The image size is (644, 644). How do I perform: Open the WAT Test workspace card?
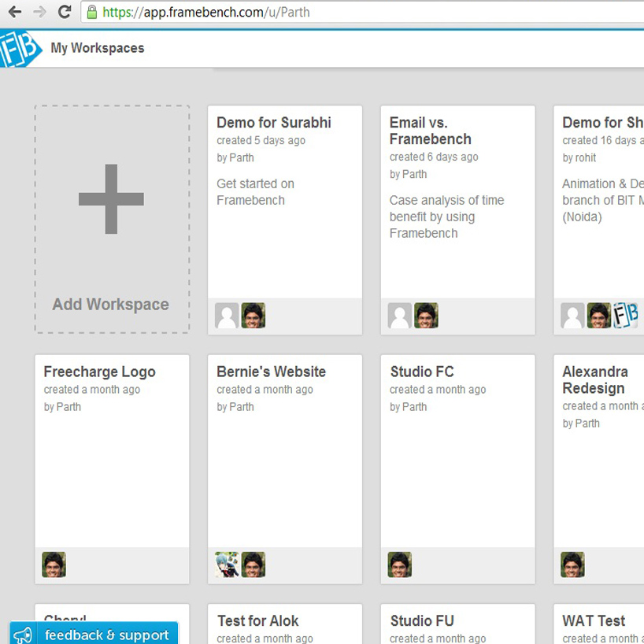[594, 621]
